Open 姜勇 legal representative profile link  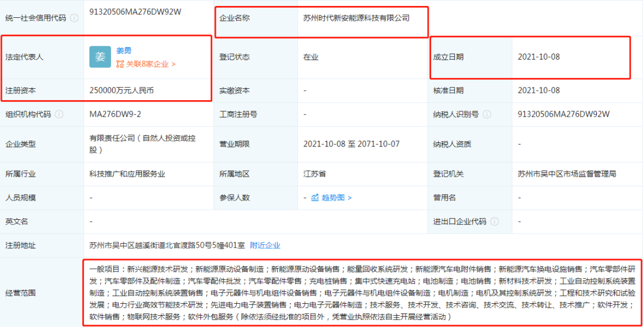click(123, 51)
